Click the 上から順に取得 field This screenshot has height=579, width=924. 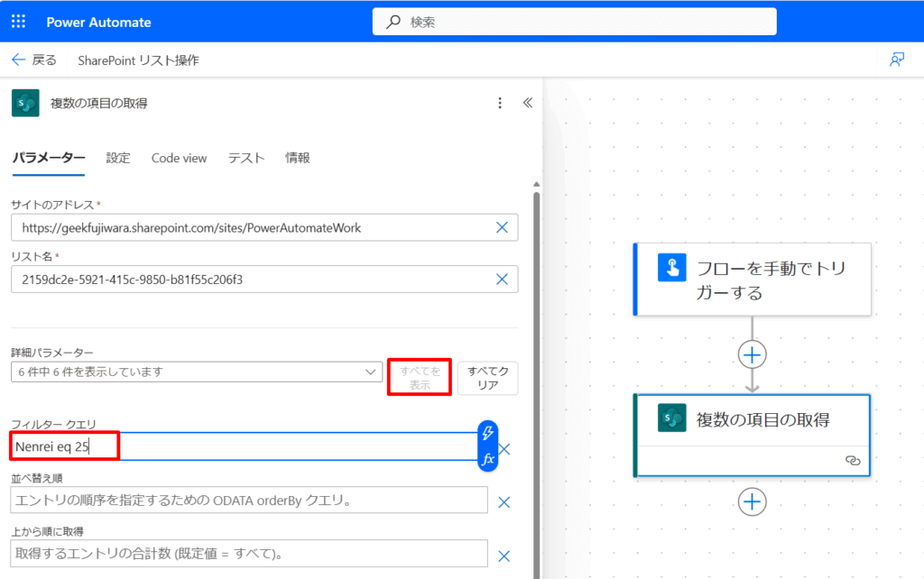249,554
